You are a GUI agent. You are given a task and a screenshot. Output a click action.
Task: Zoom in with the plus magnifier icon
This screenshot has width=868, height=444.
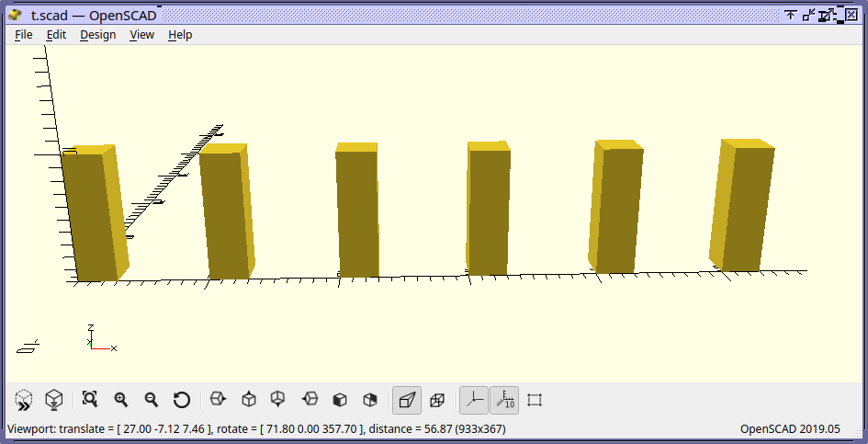click(x=120, y=399)
